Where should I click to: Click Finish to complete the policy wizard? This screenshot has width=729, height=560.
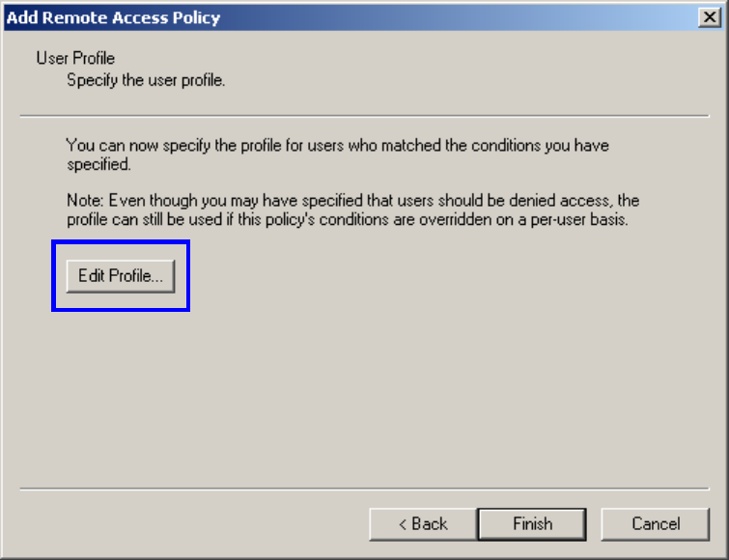coord(532,524)
